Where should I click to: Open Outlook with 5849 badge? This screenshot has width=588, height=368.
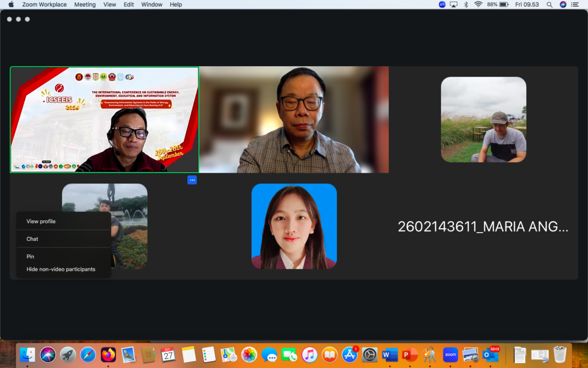(490, 354)
